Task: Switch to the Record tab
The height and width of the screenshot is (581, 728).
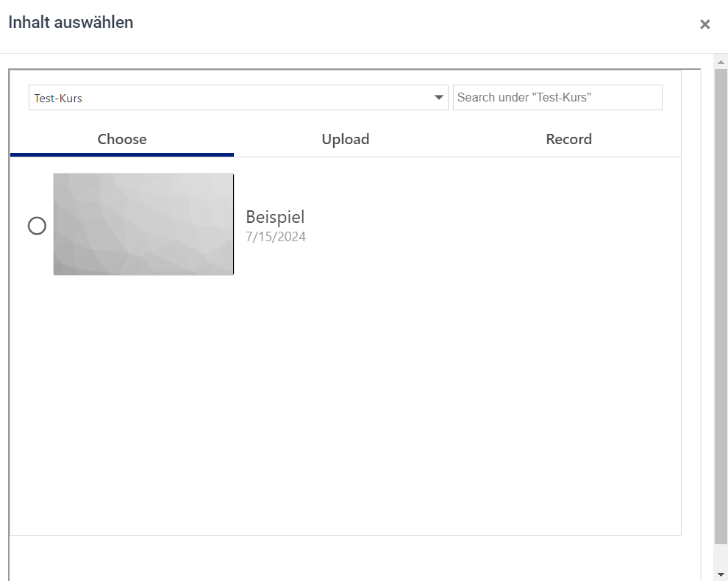Action: (x=568, y=140)
